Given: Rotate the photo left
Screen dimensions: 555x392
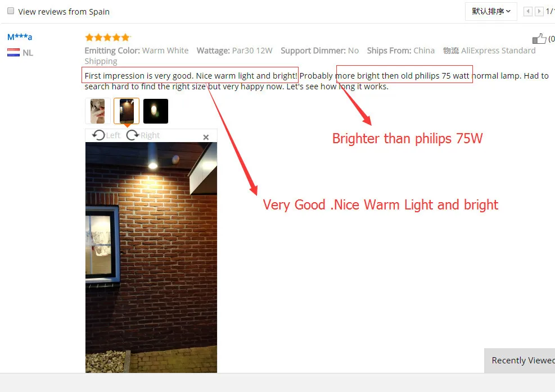Looking at the screenshot, I should pos(99,135).
